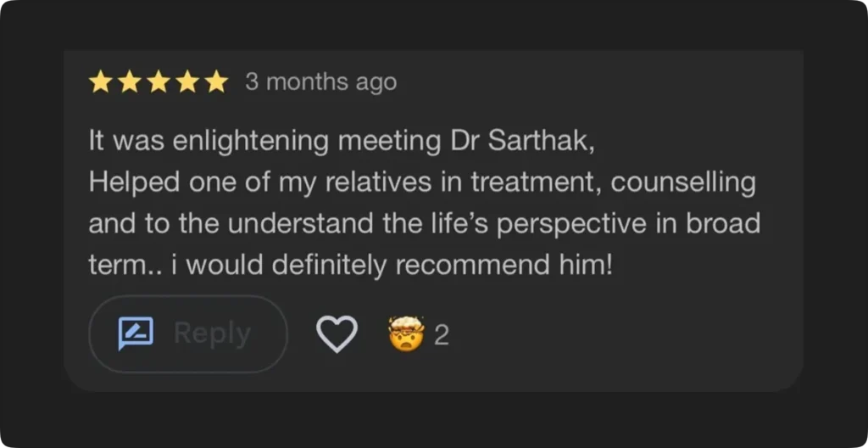
Task: Click the first yellow rating star
Action: pos(100,82)
